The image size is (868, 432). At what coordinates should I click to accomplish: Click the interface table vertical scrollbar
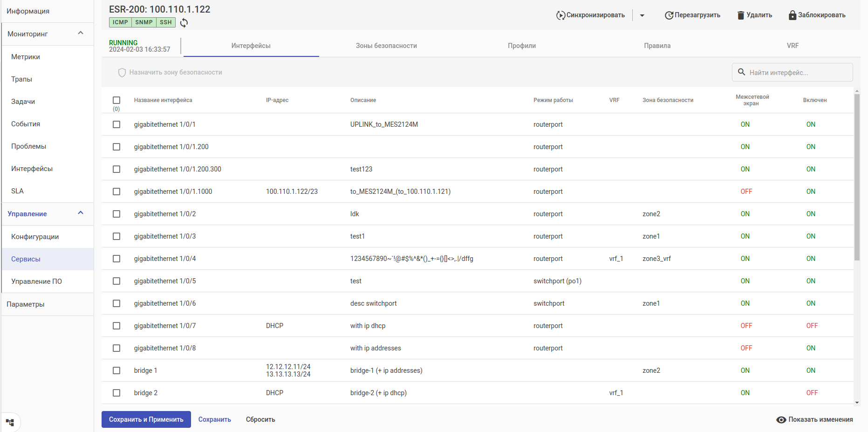tap(857, 177)
